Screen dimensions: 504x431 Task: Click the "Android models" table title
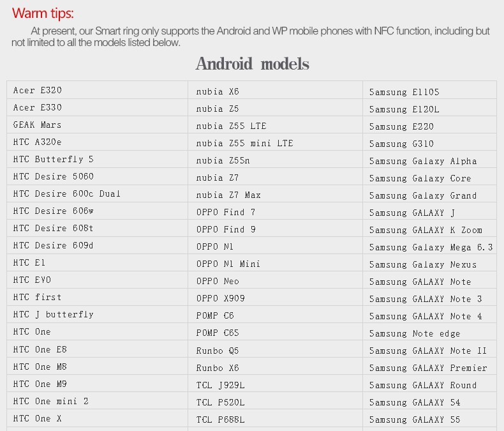coord(252,64)
